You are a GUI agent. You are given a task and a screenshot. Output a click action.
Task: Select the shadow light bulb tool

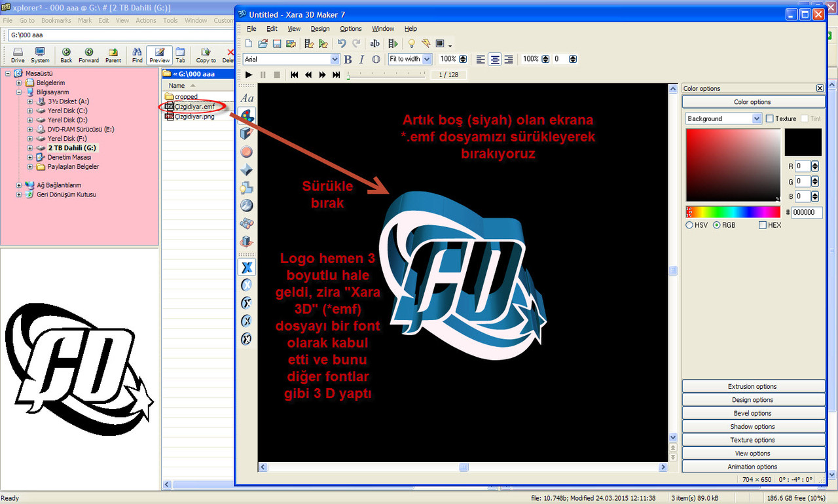[x=247, y=188]
